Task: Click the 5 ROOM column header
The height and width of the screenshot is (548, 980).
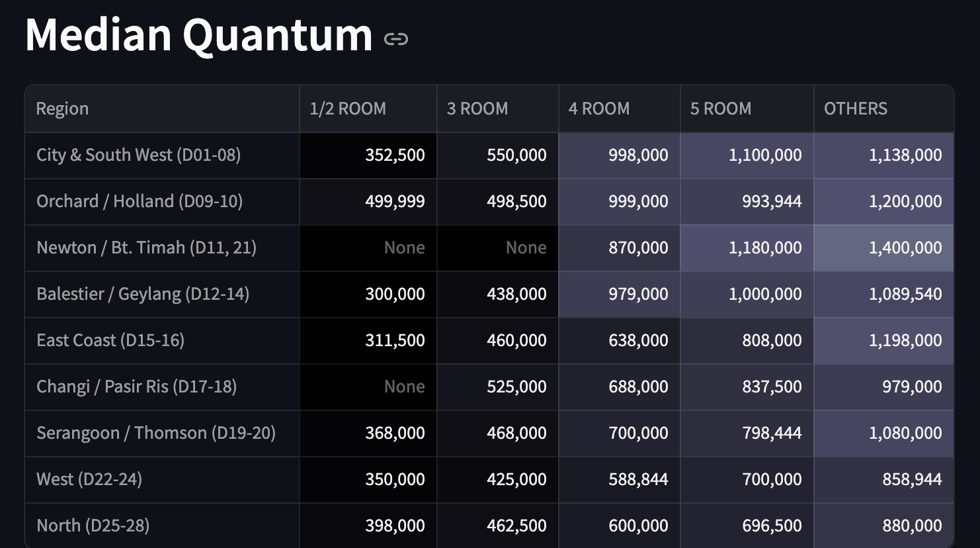Action: (x=721, y=109)
